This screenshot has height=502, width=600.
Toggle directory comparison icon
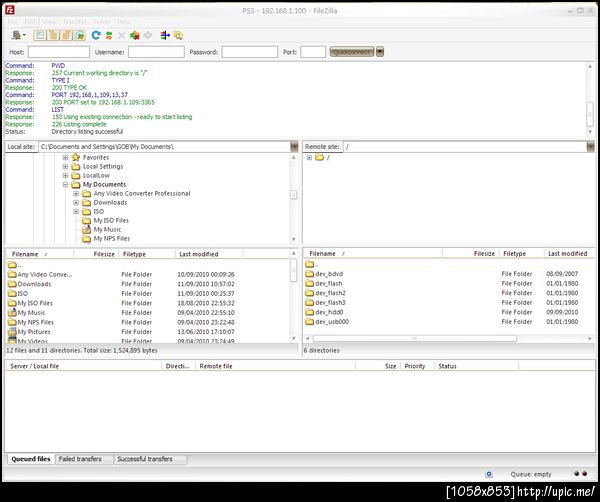(x=178, y=35)
